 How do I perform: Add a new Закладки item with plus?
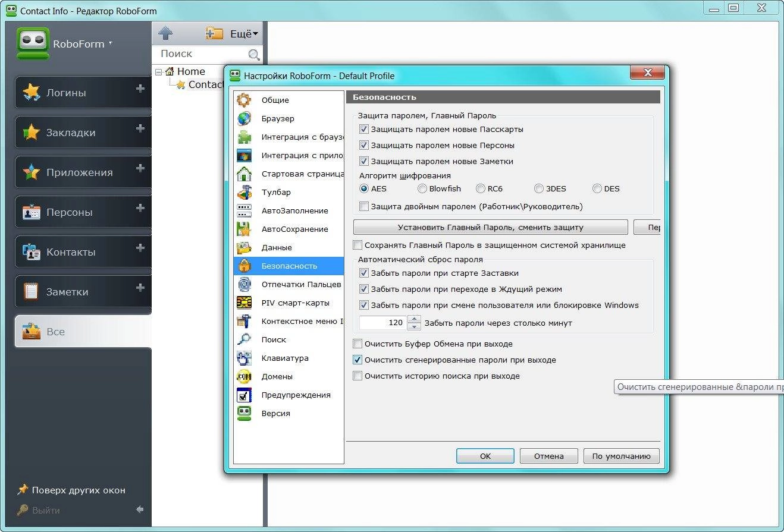[140, 128]
